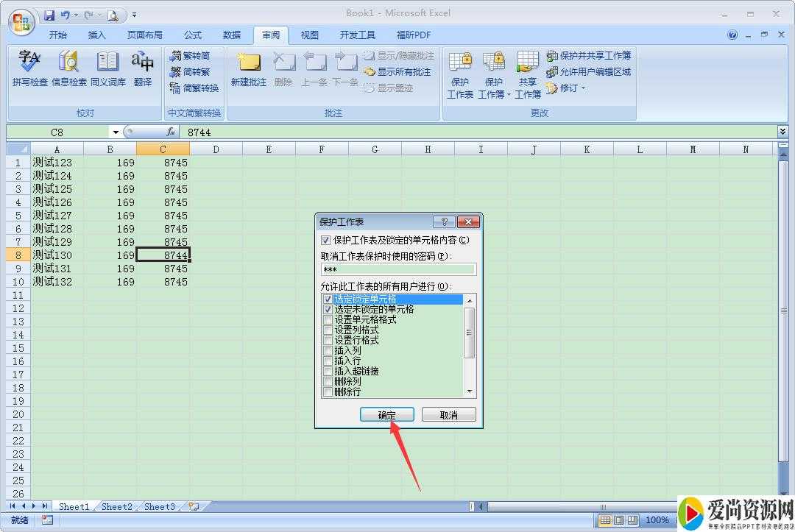This screenshot has width=795, height=532.
Task: Click the 保护工作表 protect sheet icon
Action: (460, 74)
